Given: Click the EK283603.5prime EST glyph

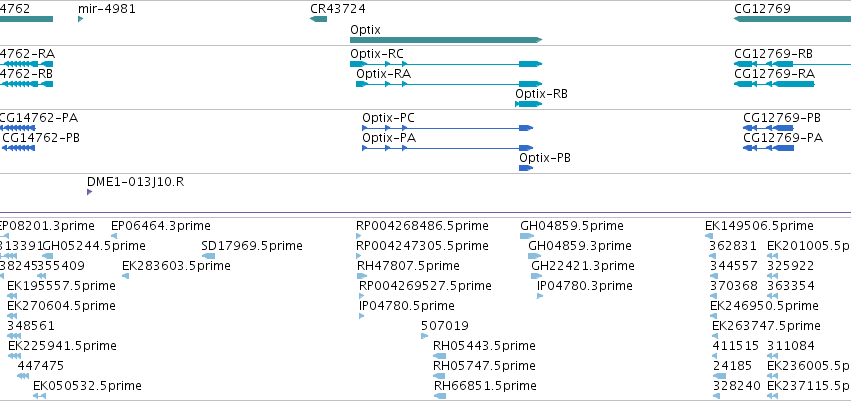Looking at the screenshot, I should click(x=125, y=276).
